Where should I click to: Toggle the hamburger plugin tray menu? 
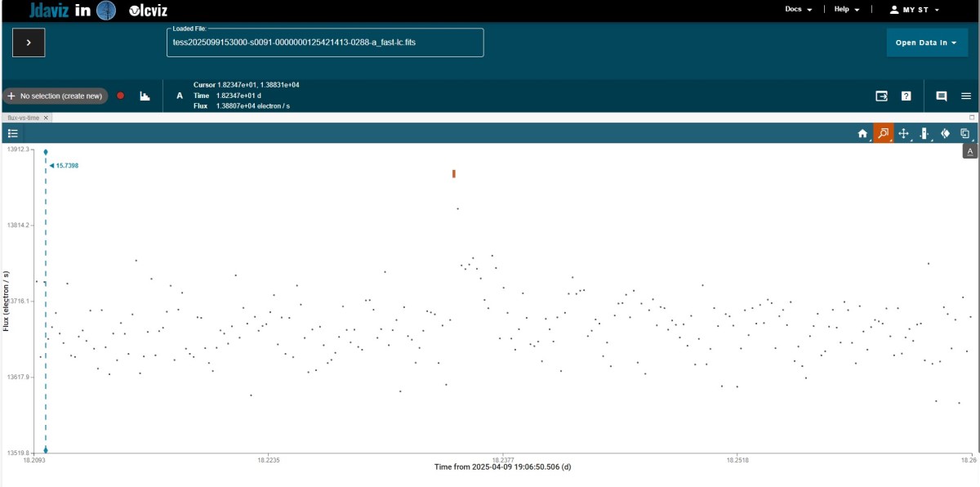(x=966, y=96)
